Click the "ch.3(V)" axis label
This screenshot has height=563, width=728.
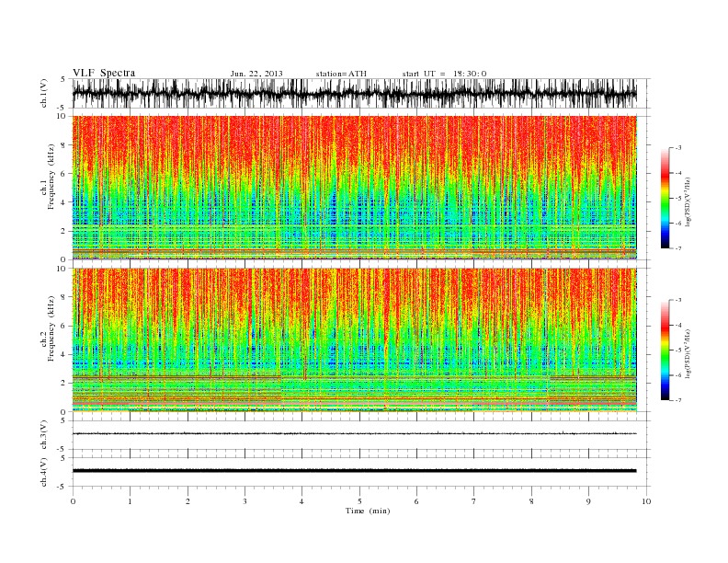coord(44,435)
